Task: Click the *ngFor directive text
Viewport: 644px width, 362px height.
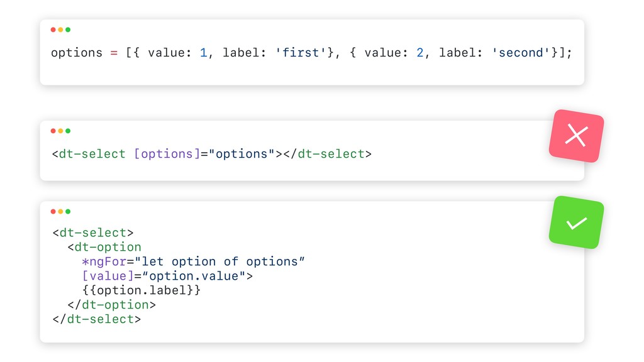Action: [108, 261]
